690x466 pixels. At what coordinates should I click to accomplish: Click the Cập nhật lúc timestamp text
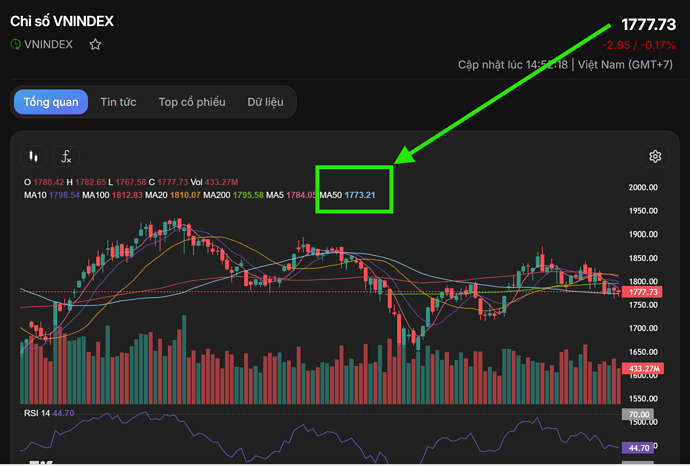coord(513,65)
